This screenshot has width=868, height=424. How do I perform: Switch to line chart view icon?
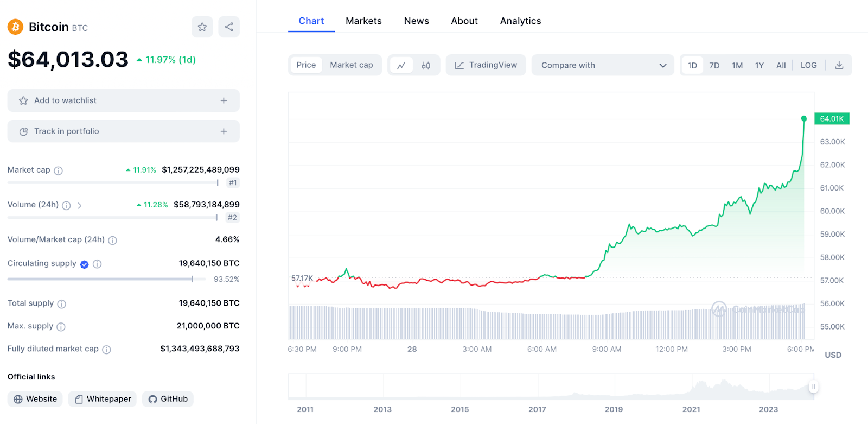401,65
